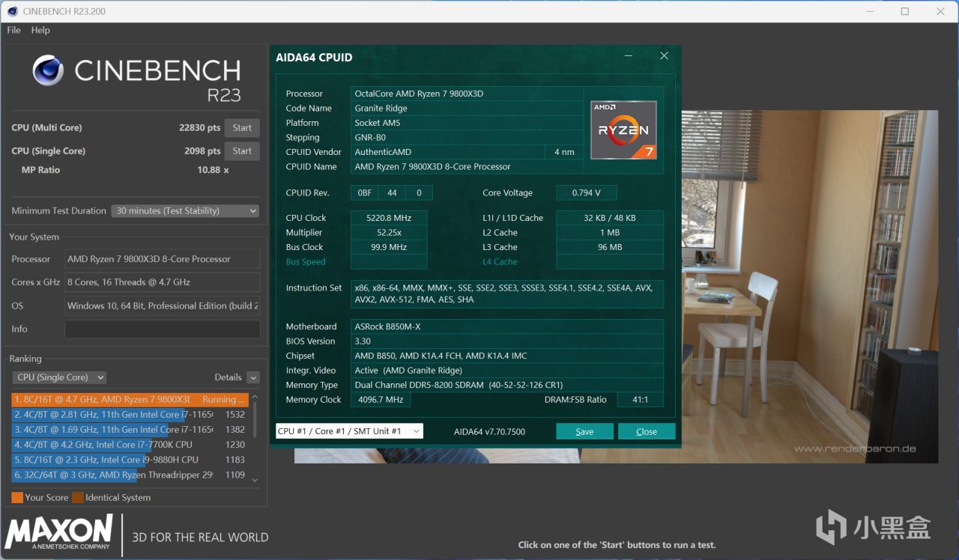959x560 pixels.
Task: Minimize the AIDA64 CPUID window
Action: click(629, 56)
